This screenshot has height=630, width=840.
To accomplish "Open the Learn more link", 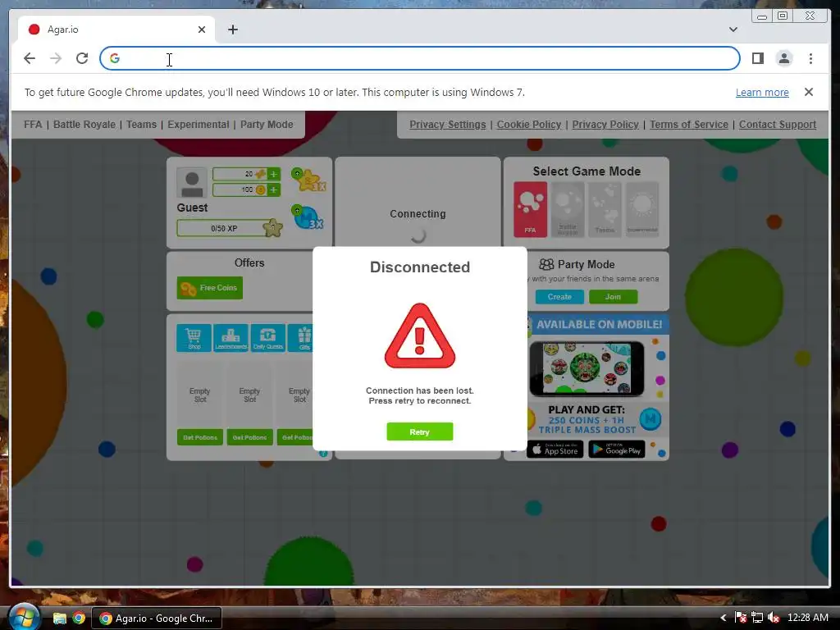I will (x=762, y=92).
